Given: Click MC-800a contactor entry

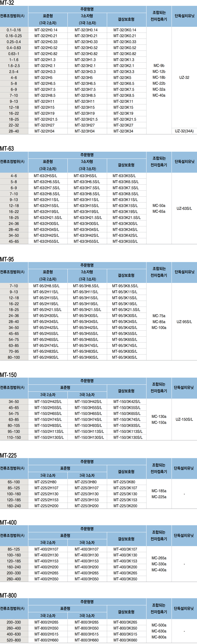Looking at the screenshot, I should pyautogui.click(x=159, y=637).
